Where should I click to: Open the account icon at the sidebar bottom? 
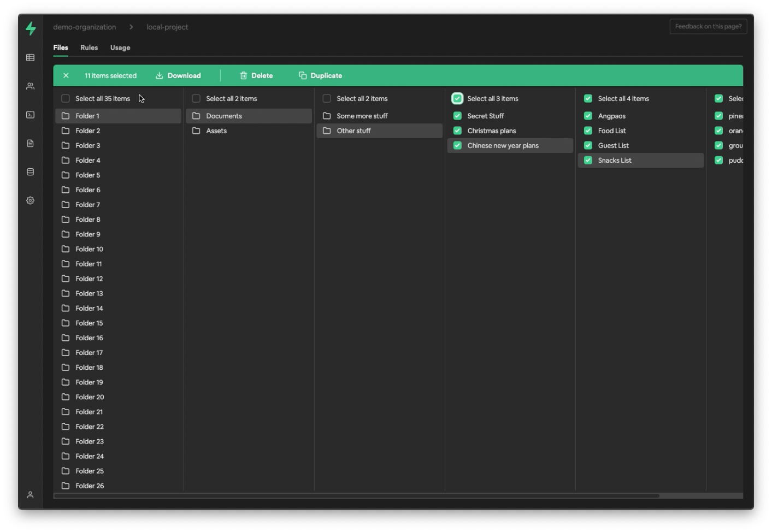pos(30,494)
